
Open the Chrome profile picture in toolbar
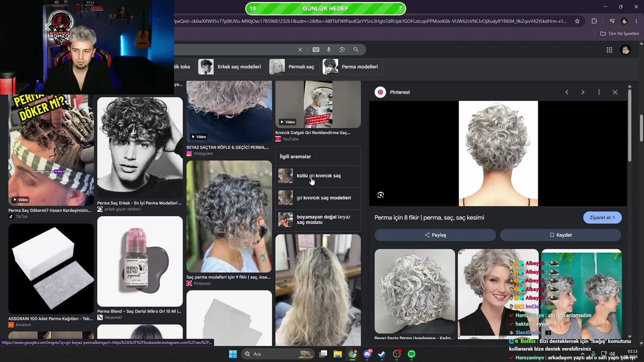[x=624, y=21]
